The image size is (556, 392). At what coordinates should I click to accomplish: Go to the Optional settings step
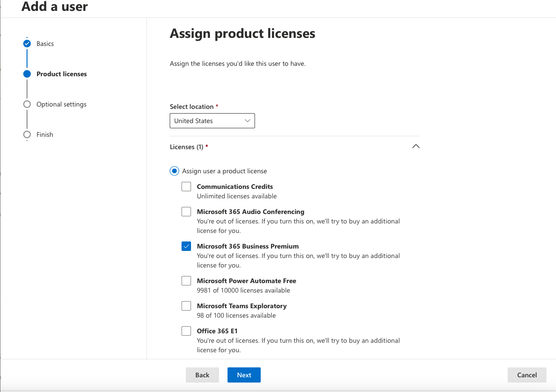pos(61,105)
